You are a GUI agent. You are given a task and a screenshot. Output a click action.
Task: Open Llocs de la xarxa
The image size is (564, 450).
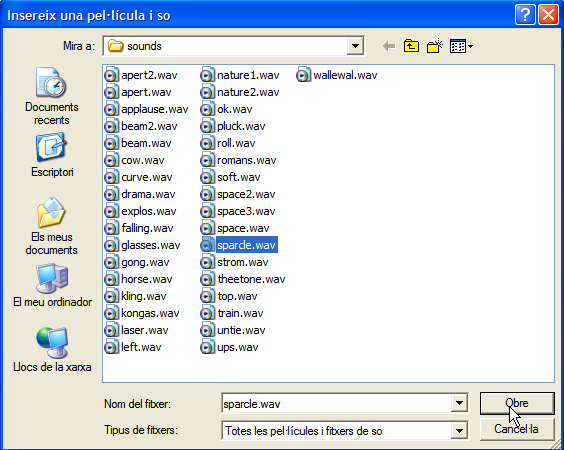pyautogui.click(x=52, y=350)
